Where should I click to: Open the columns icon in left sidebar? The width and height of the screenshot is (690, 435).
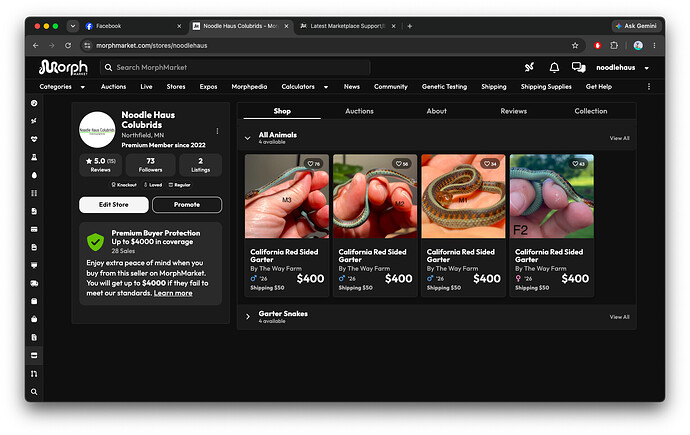coord(34,193)
